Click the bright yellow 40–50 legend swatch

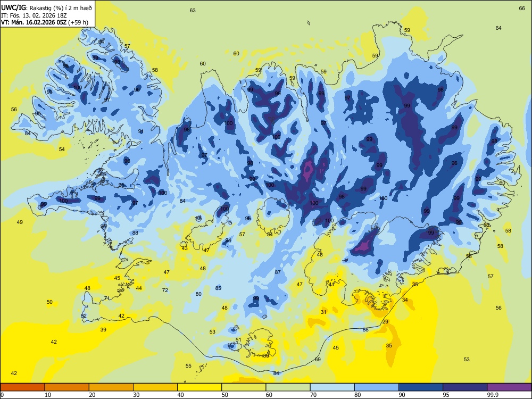click(x=199, y=387)
